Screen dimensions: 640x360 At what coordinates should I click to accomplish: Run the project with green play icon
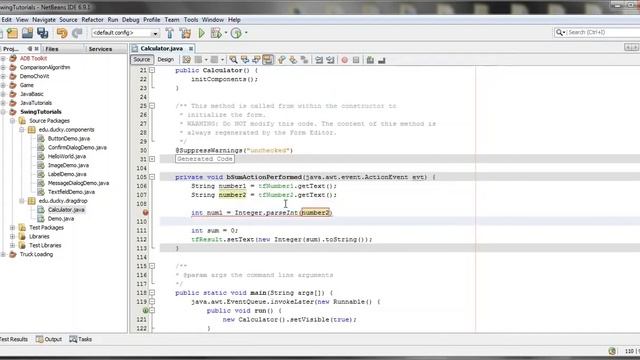pos(202,33)
